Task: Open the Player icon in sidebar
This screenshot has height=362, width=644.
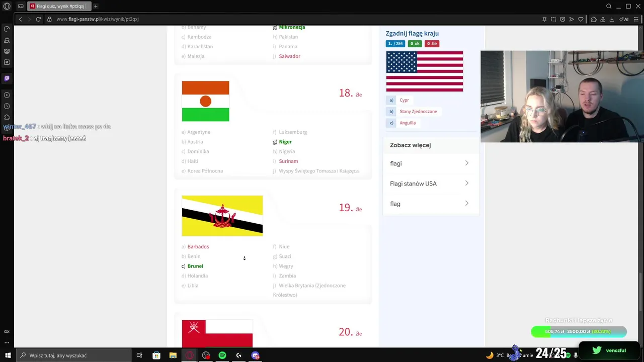Action: tap(7, 95)
